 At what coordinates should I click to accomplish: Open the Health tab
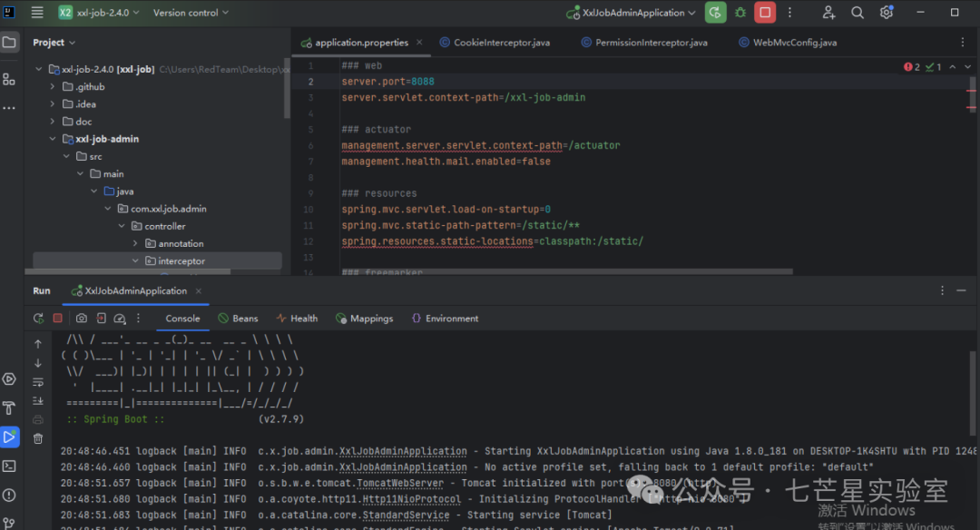[x=297, y=319]
